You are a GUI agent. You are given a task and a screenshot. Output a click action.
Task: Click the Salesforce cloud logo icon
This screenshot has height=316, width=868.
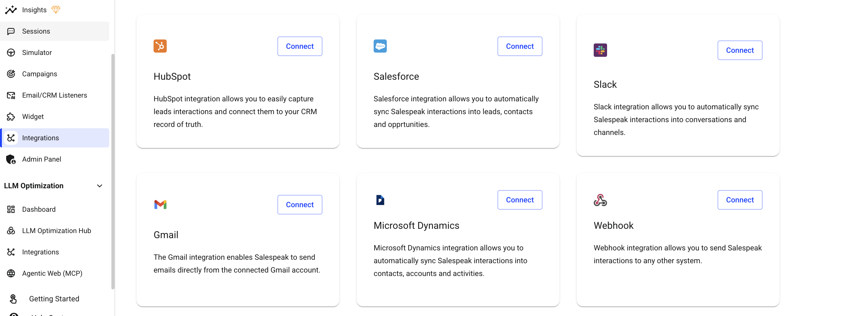pyautogui.click(x=380, y=46)
